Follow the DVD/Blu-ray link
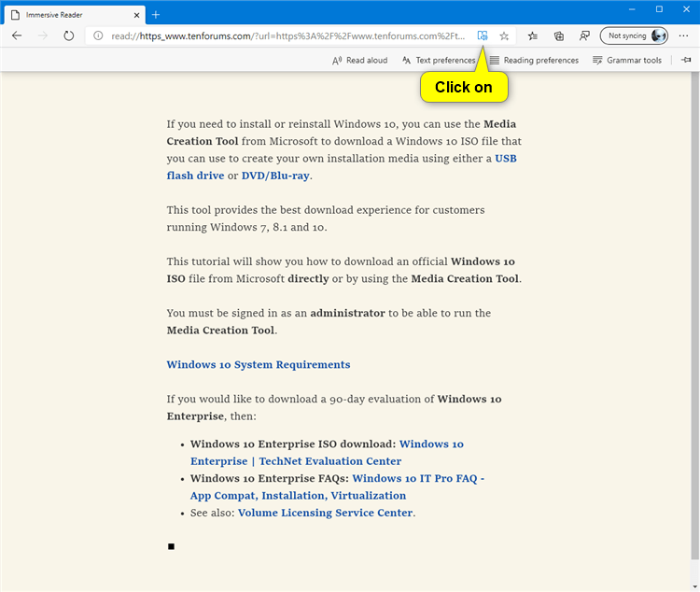 (275, 176)
